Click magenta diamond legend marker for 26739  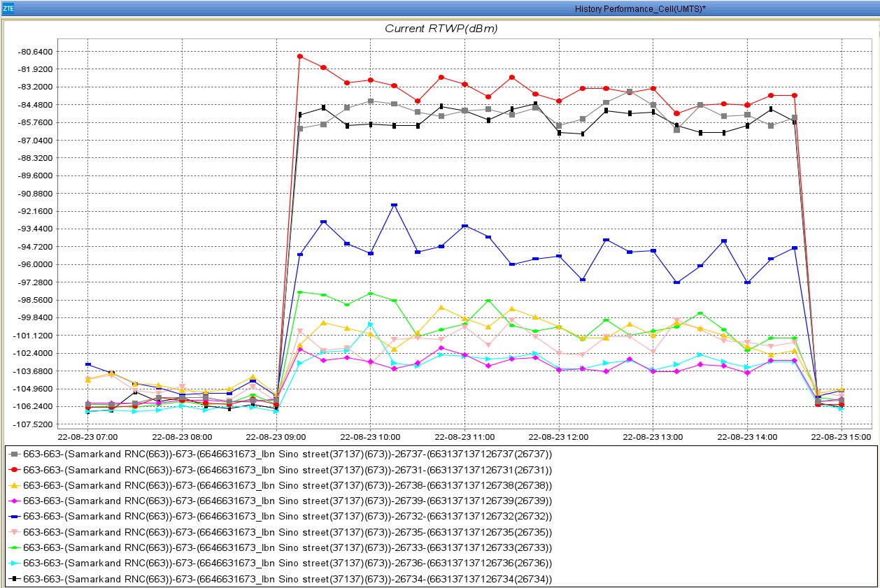pyautogui.click(x=15, y=501)
